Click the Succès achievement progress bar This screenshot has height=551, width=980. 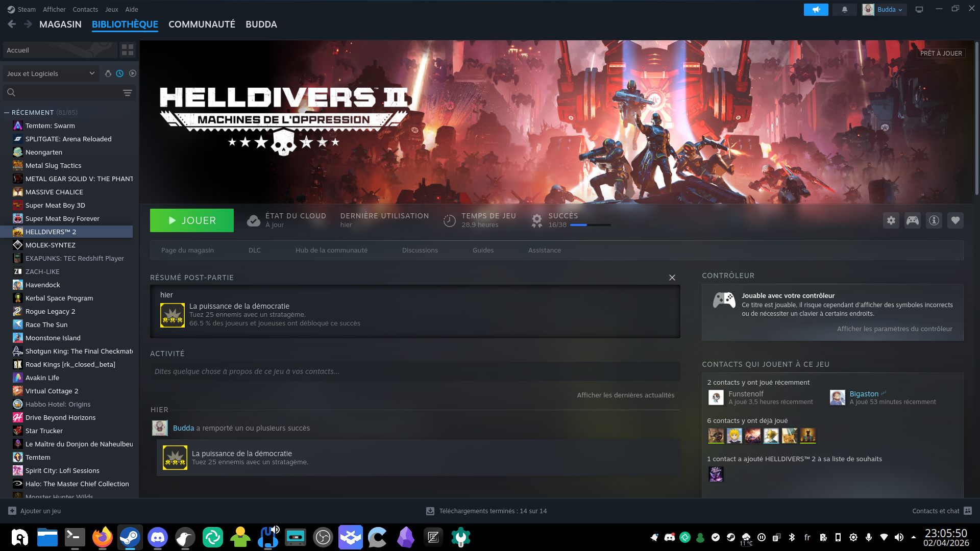pyautogui.click(x=590, y=225)
